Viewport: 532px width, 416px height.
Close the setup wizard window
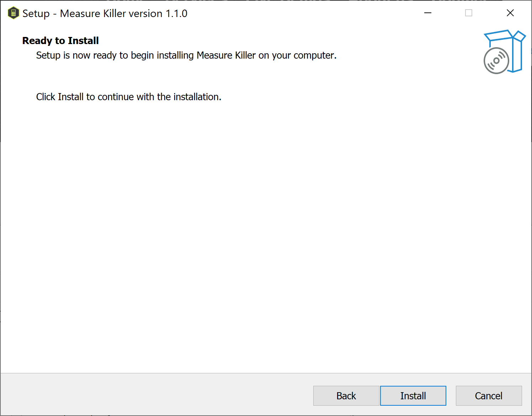point(510,13)
